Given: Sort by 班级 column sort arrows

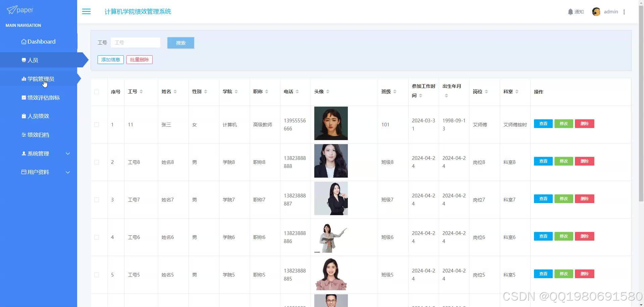Looking at the screenshot, I should tap(395, 91).
